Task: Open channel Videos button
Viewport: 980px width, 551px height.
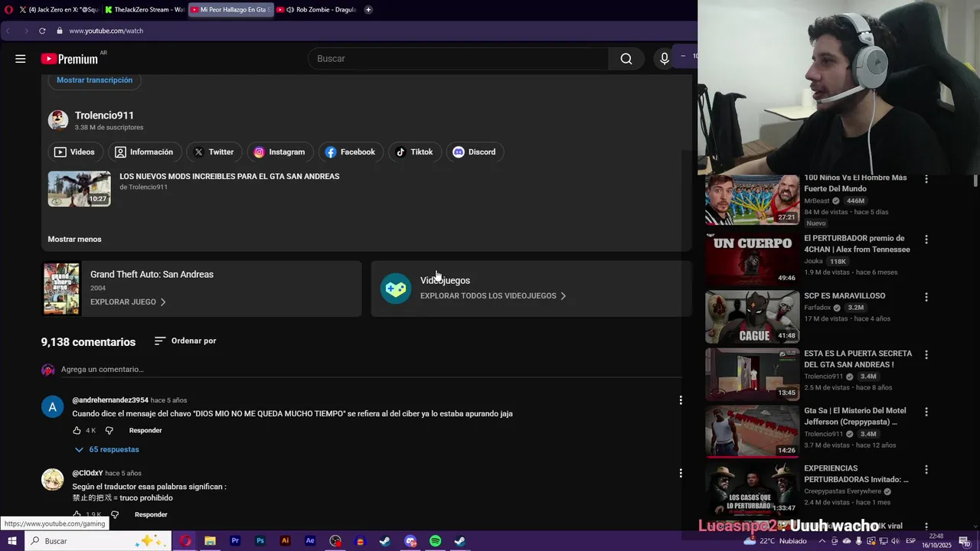Action: click(x=75, y=152)
